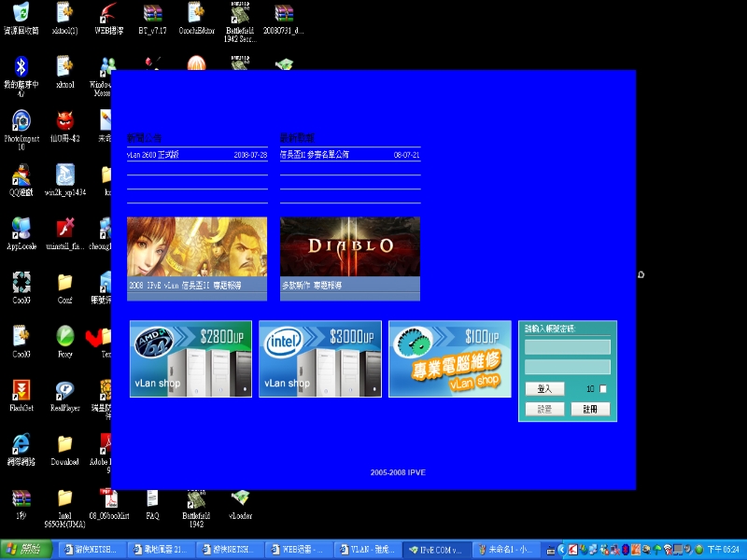The height and width of the screenshot is (560, 747).
Task: Click the PhotoImpact 10 desktop icon
Action: coord(21,121)
